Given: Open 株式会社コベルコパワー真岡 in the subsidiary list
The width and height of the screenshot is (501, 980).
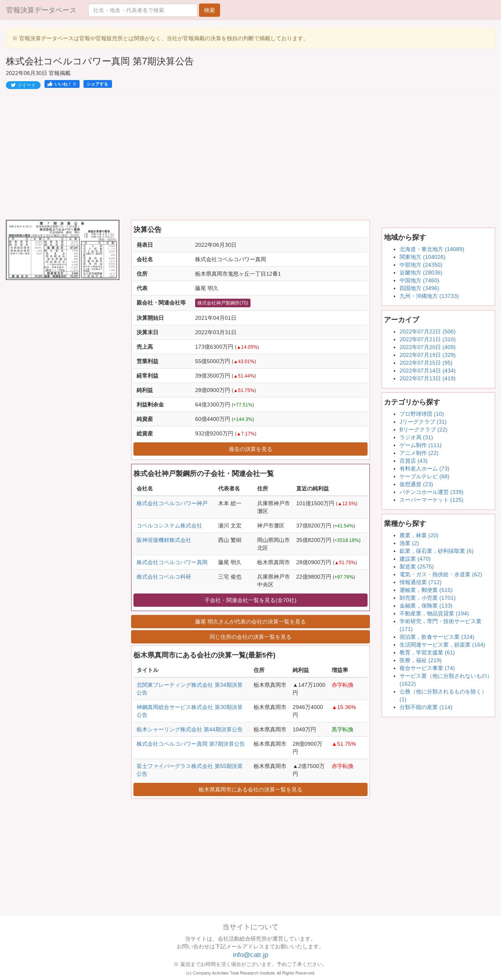Looking at the screenshot, I should [172, 562].
